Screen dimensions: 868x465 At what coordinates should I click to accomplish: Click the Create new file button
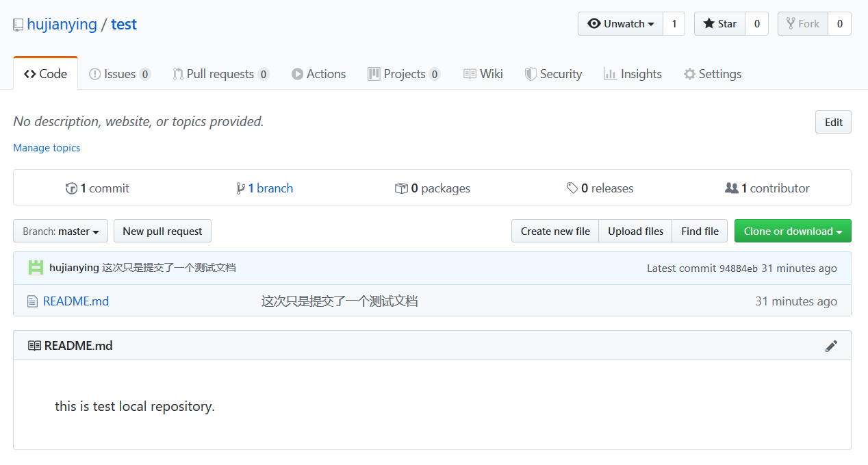click(x=555, y=231)
